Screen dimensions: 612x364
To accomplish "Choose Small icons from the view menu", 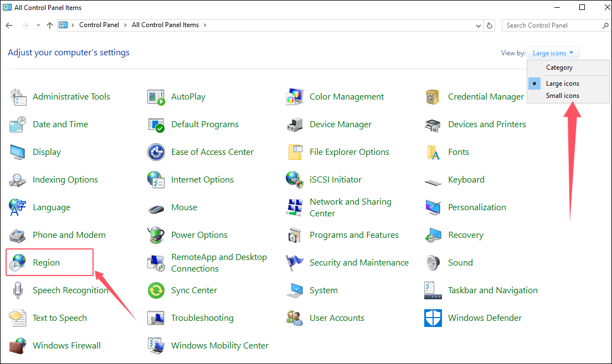I will click(562, 96).
